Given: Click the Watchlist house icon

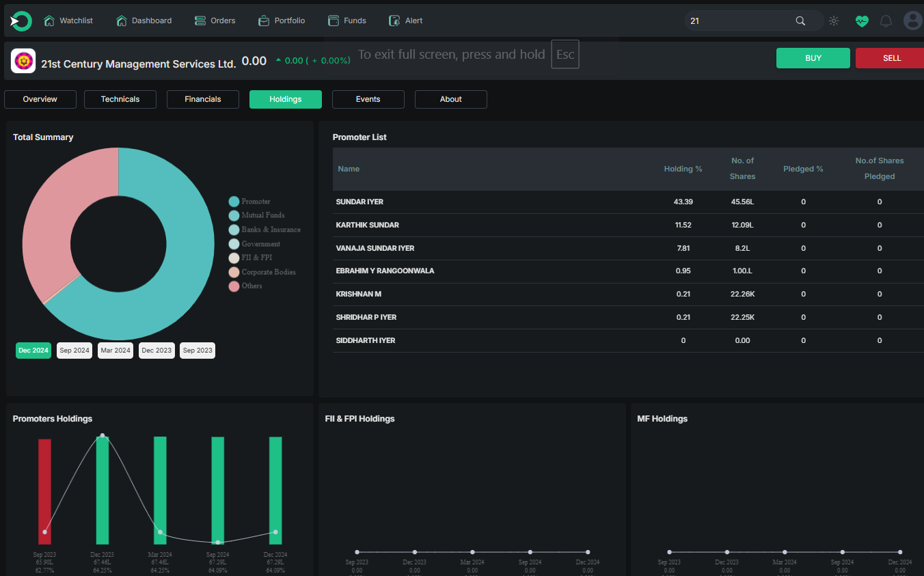Looking at the screenshot, I should (49, 21).
